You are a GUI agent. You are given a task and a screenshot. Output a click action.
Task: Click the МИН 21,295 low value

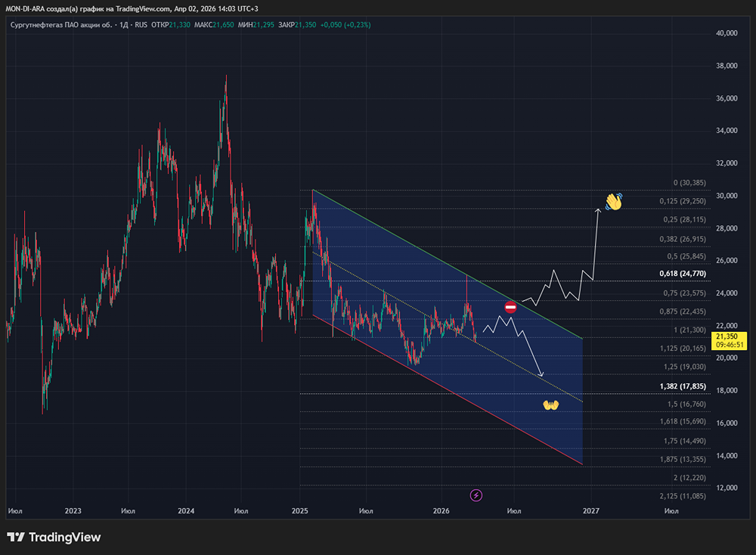[256, 25]
